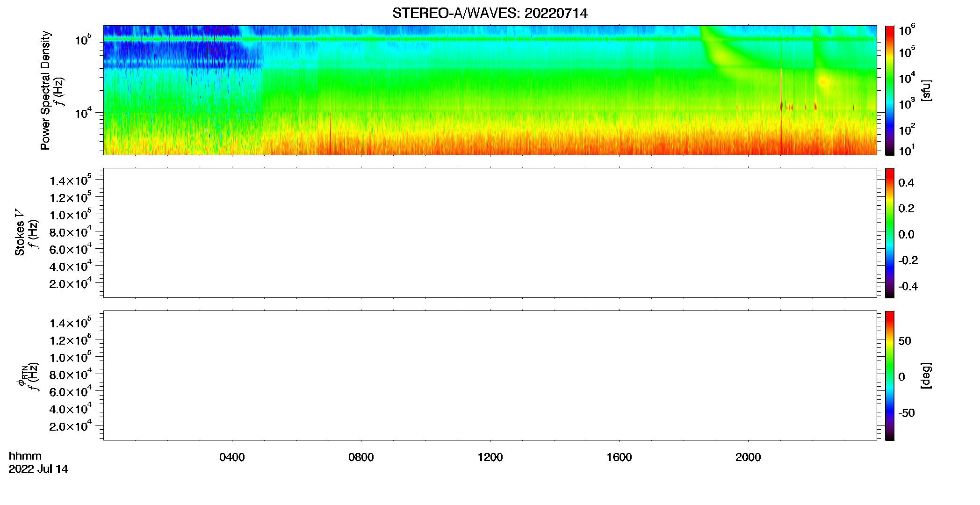This screenshot has width=980, height=505.
Task: Click the 10^4 frequency tick on the spectrogram axis
Action: click(x=84, y=112)
